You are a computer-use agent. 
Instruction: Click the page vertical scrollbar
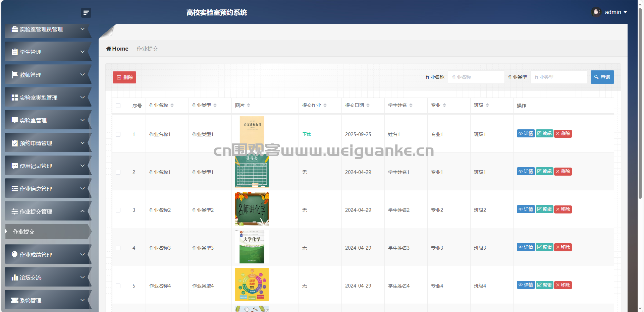click(640, 103)
